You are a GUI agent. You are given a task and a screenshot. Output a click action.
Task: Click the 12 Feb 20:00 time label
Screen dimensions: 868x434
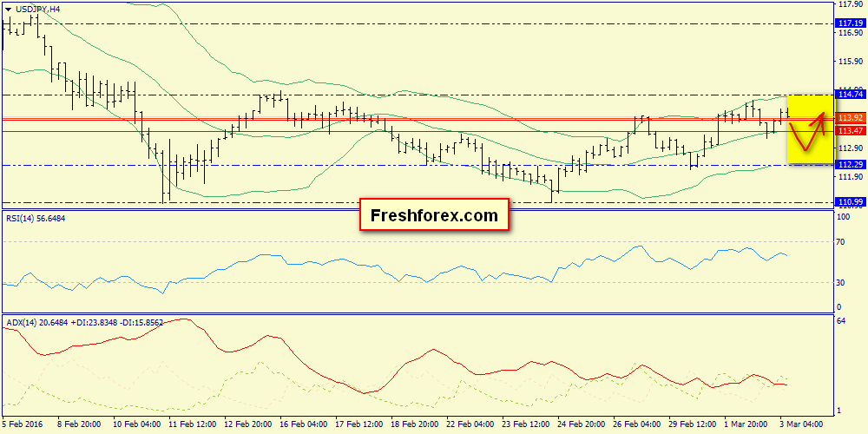(x=247, y=424)
